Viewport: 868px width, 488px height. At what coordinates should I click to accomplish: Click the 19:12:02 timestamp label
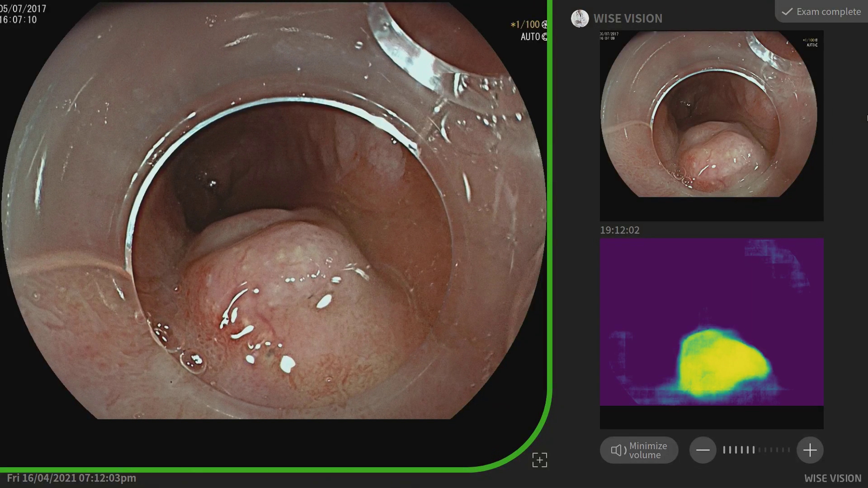click(619, 230)
